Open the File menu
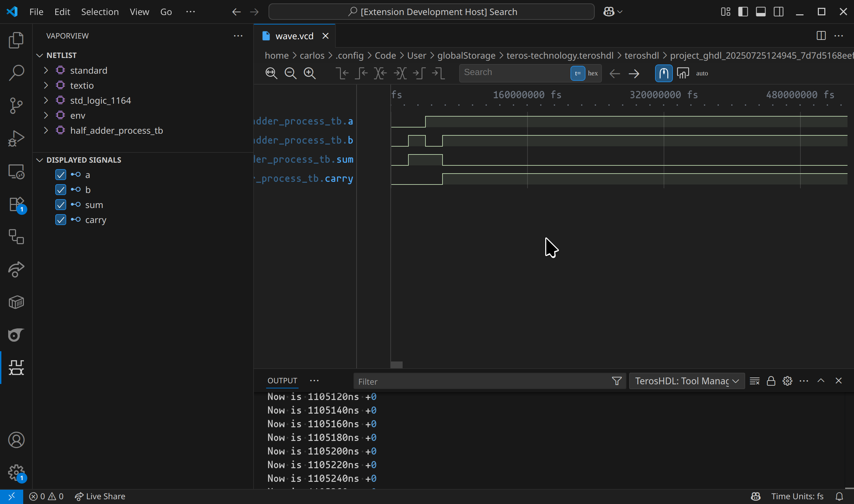The width and height of the screenshot is (854, 504). (x=36, y=12)
